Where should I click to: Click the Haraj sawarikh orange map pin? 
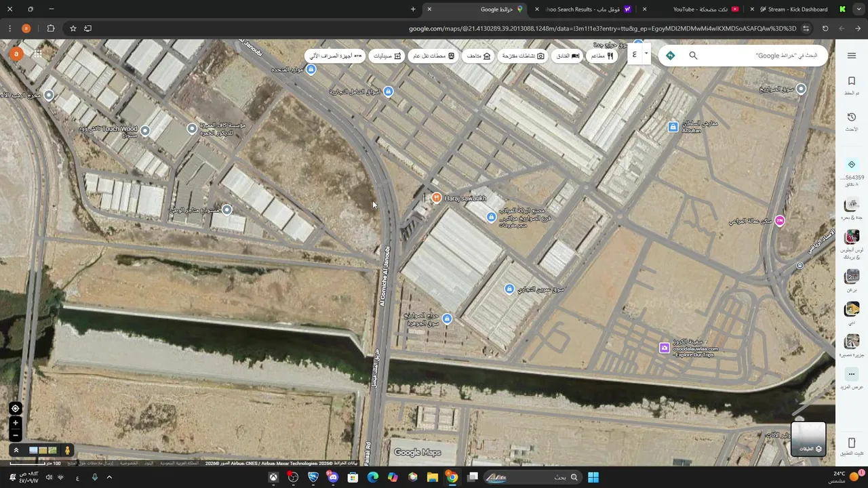436,198
